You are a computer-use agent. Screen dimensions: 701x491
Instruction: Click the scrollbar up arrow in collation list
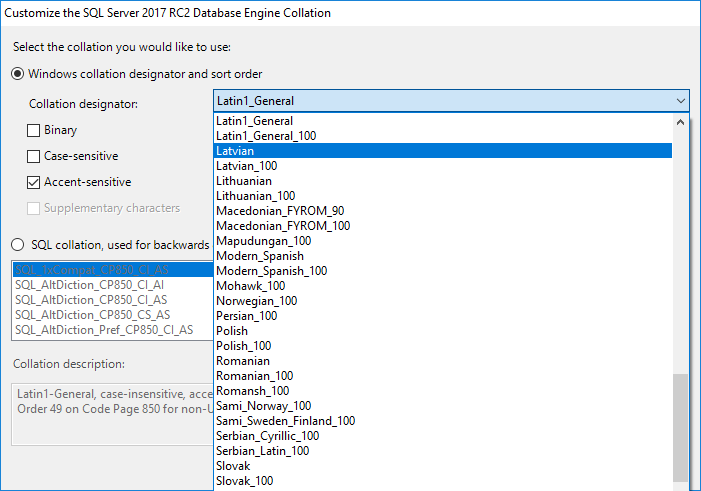click(680, 122)
